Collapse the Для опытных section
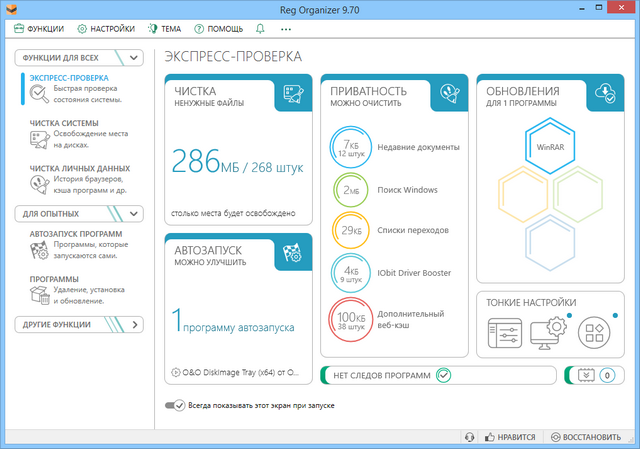The image size is (640, 449). [x=135, y=213]
